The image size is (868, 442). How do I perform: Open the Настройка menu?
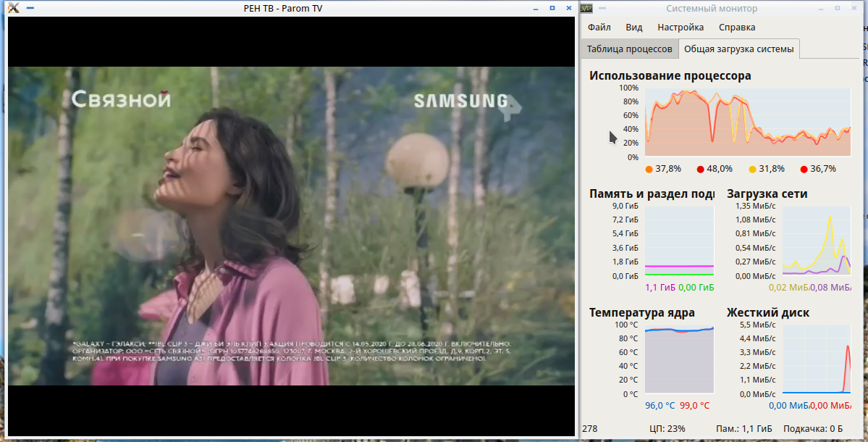680,28
